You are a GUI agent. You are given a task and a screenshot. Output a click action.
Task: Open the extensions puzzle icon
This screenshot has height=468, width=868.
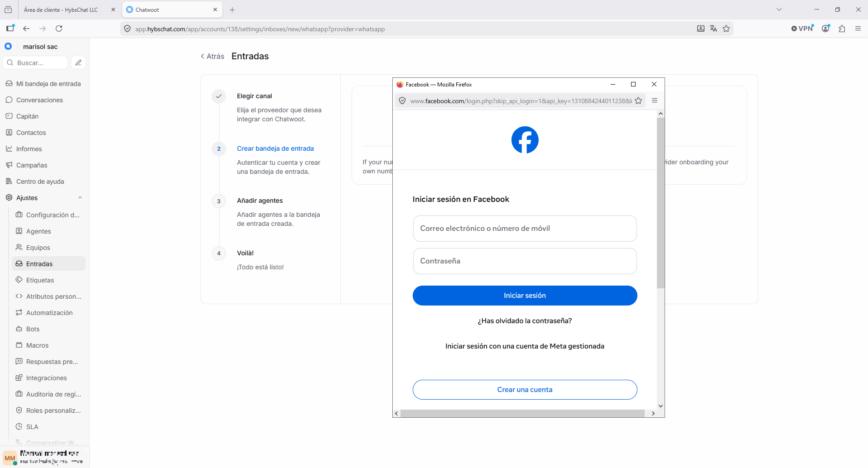(842, 29)
